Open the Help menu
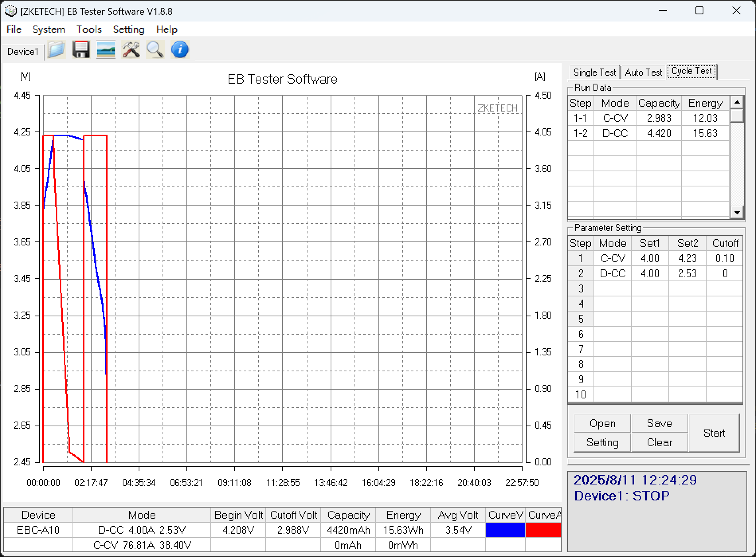This screenshot has height=557, width=756. tap(166, 29)
